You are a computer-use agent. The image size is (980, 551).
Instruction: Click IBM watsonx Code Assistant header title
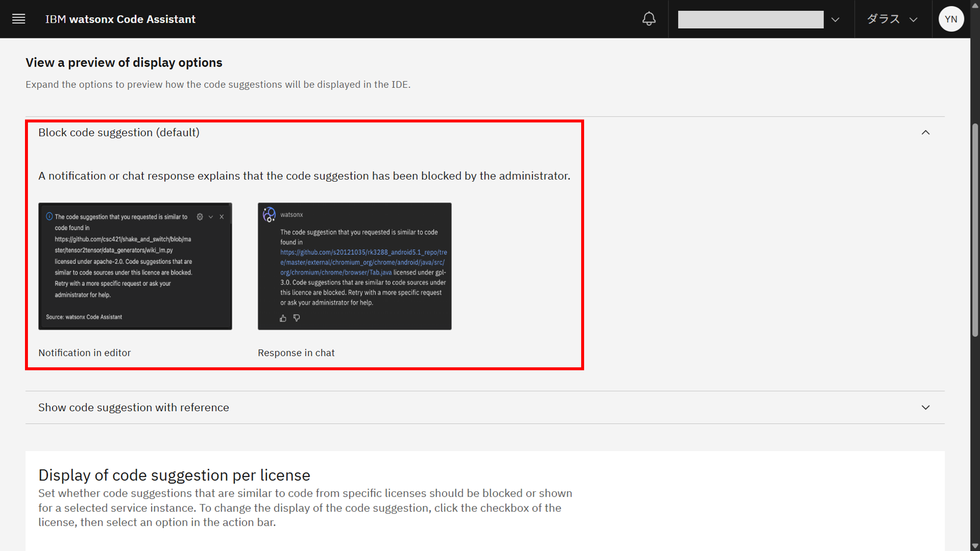121,19
